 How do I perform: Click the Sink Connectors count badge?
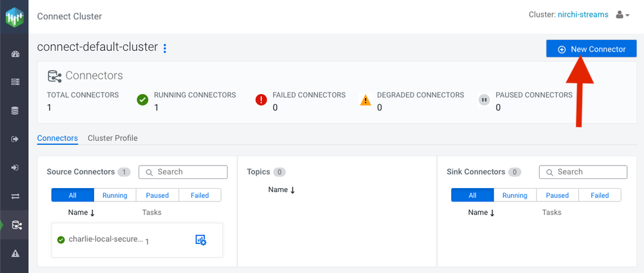point(514,172)
